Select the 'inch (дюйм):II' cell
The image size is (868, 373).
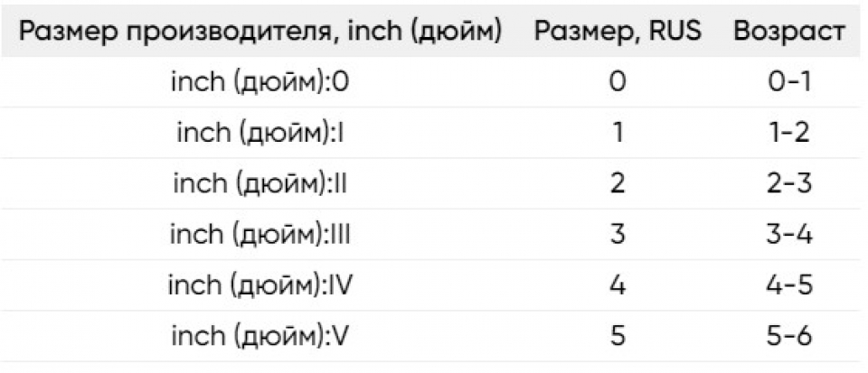(260, 184)
